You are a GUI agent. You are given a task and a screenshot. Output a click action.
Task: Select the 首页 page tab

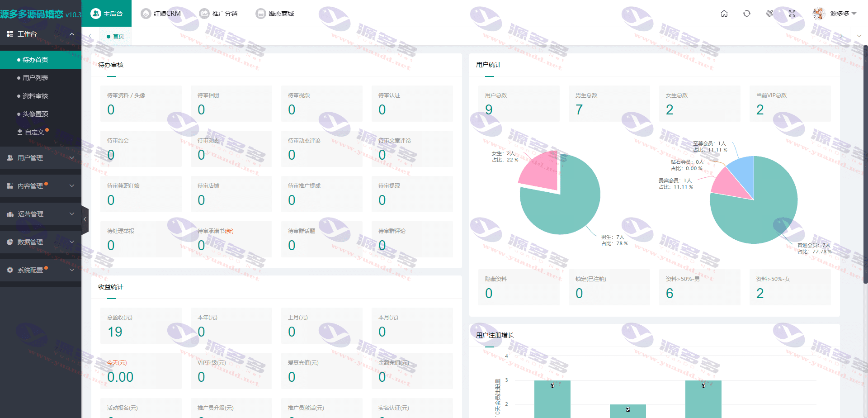click(x=115, y=36)
